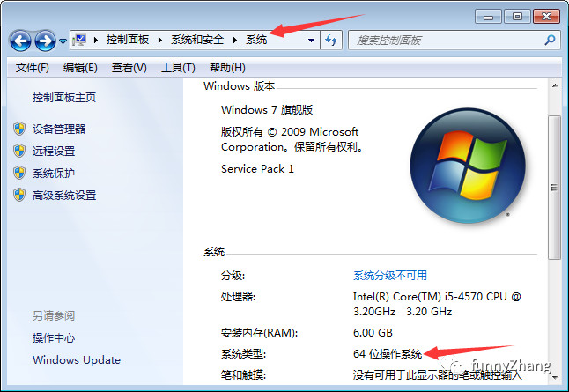
Task: Close the System window
Action: pyautogui.click(x=546, y=17)
